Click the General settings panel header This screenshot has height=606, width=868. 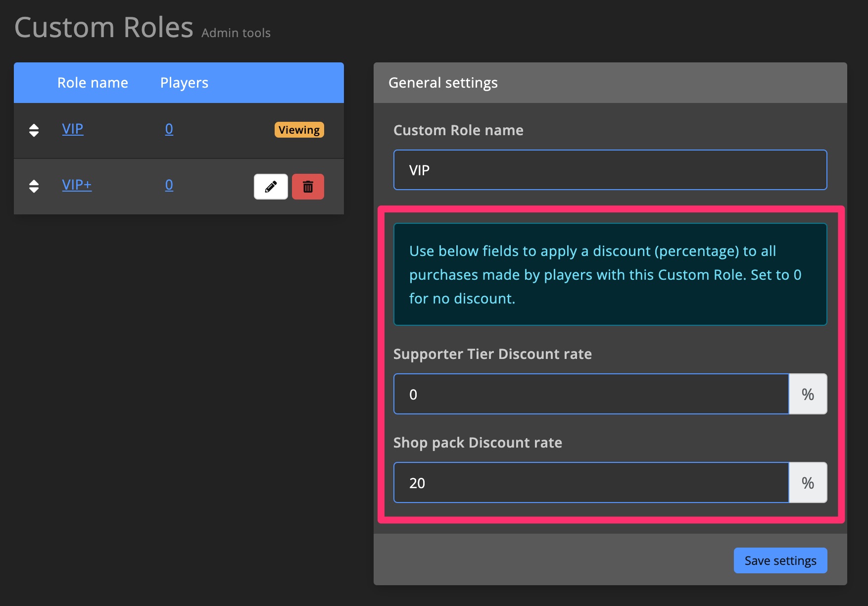click(610, 83)
